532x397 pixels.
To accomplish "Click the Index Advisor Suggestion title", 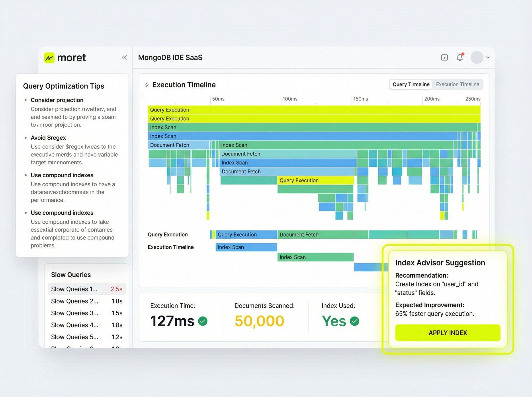I will coord(440,263).
